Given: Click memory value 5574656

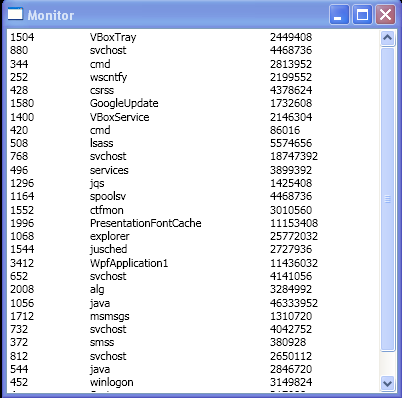Looking at the screenshot, I should tap(291, 143).
